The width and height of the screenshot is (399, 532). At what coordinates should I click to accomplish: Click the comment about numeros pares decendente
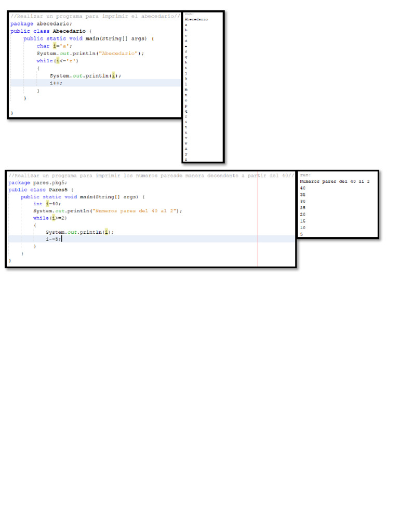(x=151, y=176)
